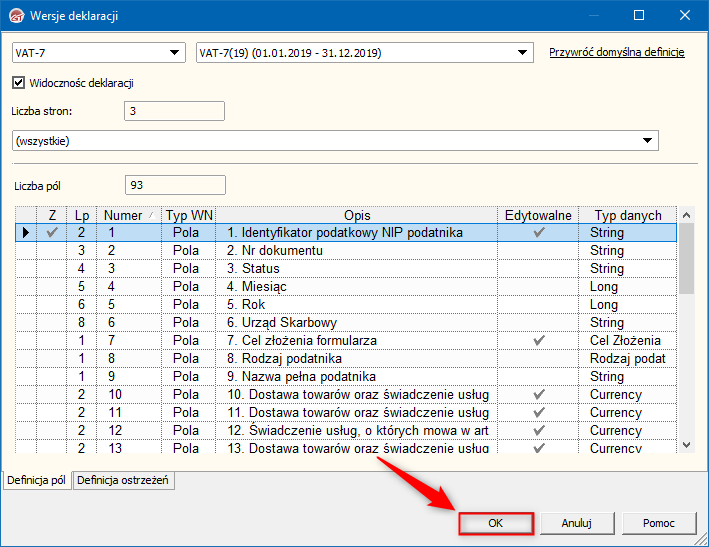709x547 pixels.
Task: Select row 6. Urząd Skarbowy
Action: click(x=357, y=323)
